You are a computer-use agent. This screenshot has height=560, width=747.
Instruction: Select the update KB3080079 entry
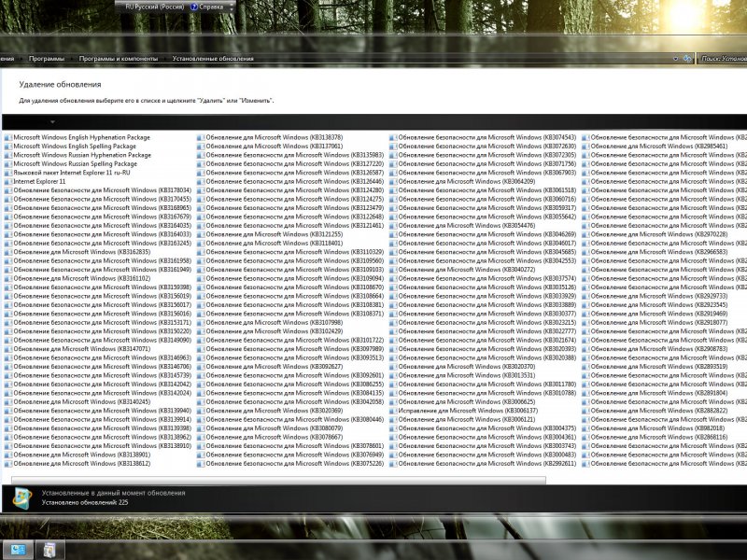click(275, 428)
